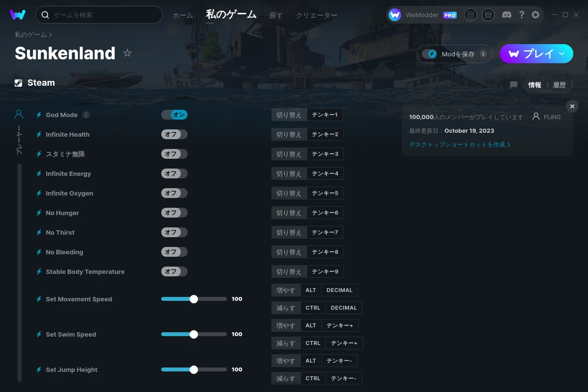The height and width of the screenshot is (392, 588).
Task: Click the lightning icon beside No Bleeding
Action: (x=39, y=252)
